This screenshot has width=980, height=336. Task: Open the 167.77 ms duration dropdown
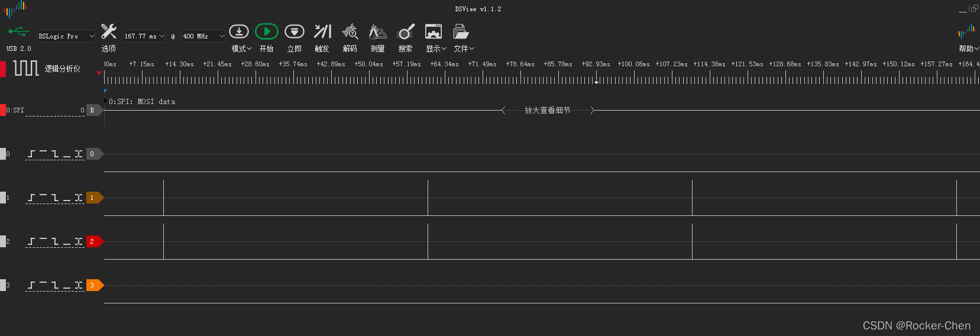click(144, 36)
